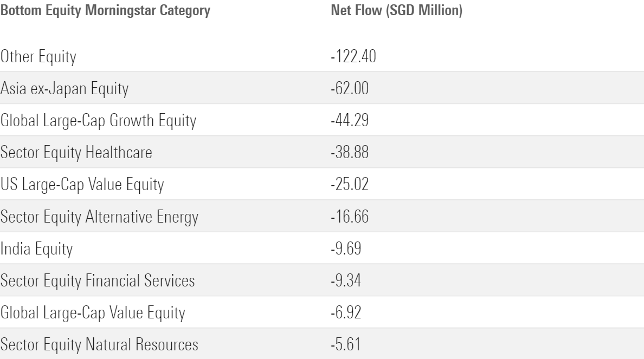
Task: Select Global Large-Cap Value Equity category
Action: (93, 312)
